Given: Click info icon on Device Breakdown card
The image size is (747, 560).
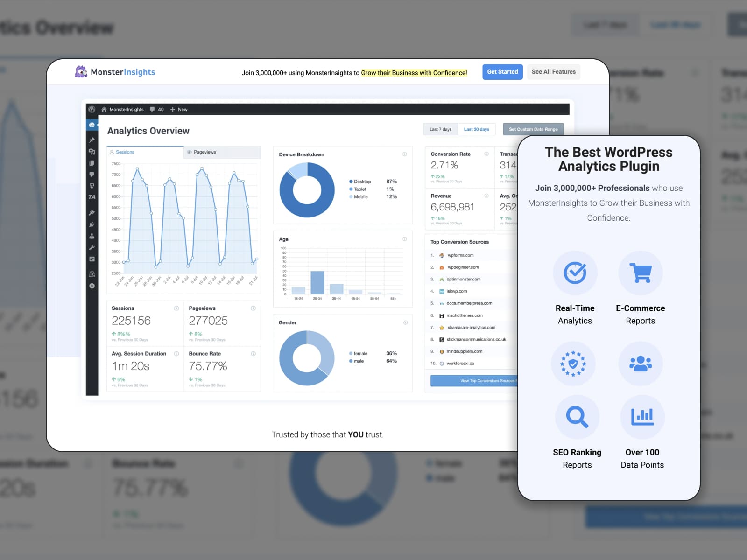Looking at the screenshot, I should [404, 154].
